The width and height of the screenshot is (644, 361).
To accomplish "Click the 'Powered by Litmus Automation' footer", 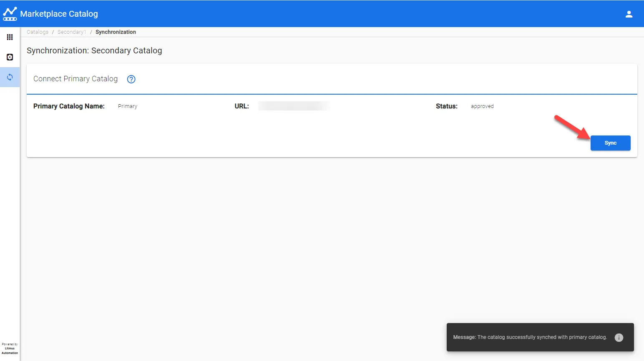I will click(x=10, y=348).
